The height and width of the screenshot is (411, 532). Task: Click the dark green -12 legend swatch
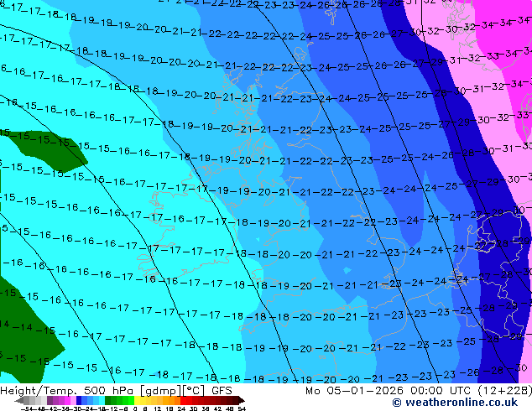pyautogui.click(x=108, y=400)
